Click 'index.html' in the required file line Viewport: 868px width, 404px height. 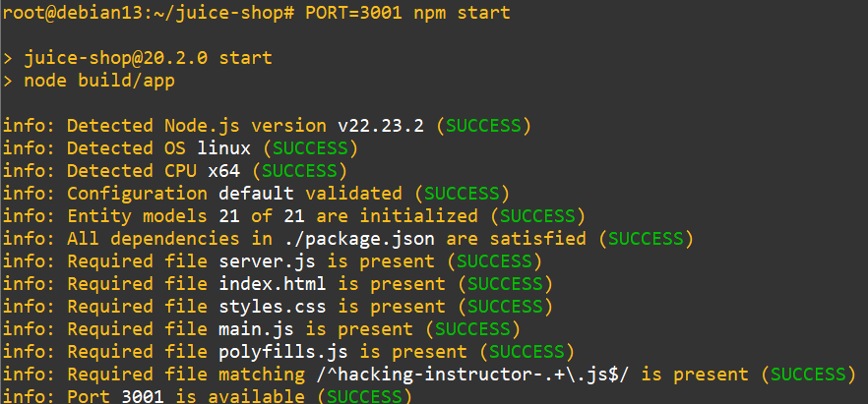pos(273,284)
